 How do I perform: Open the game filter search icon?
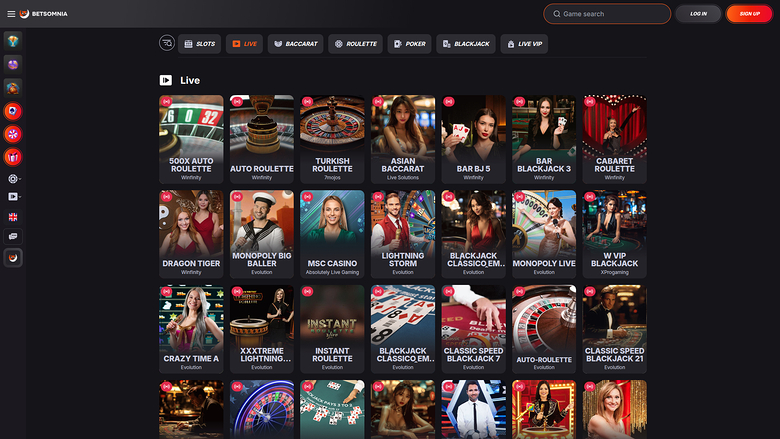click(x=167, y=43)
